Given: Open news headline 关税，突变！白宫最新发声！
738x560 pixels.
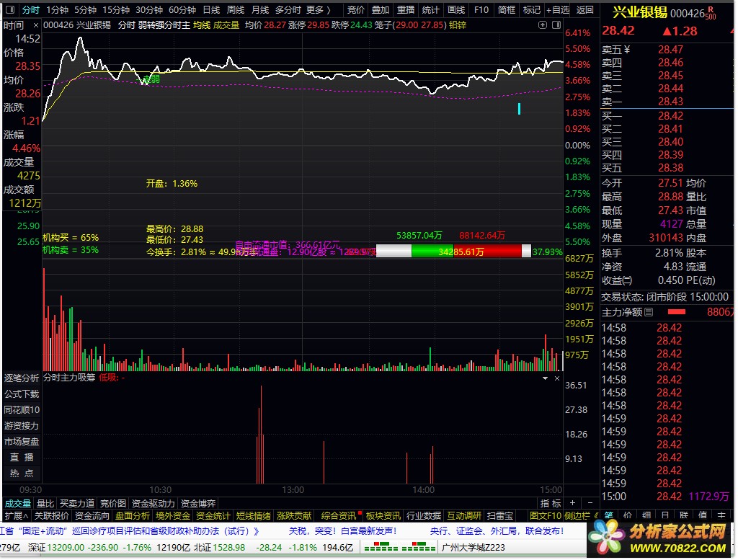Looking at the screenshot, I should pos(342,531).
